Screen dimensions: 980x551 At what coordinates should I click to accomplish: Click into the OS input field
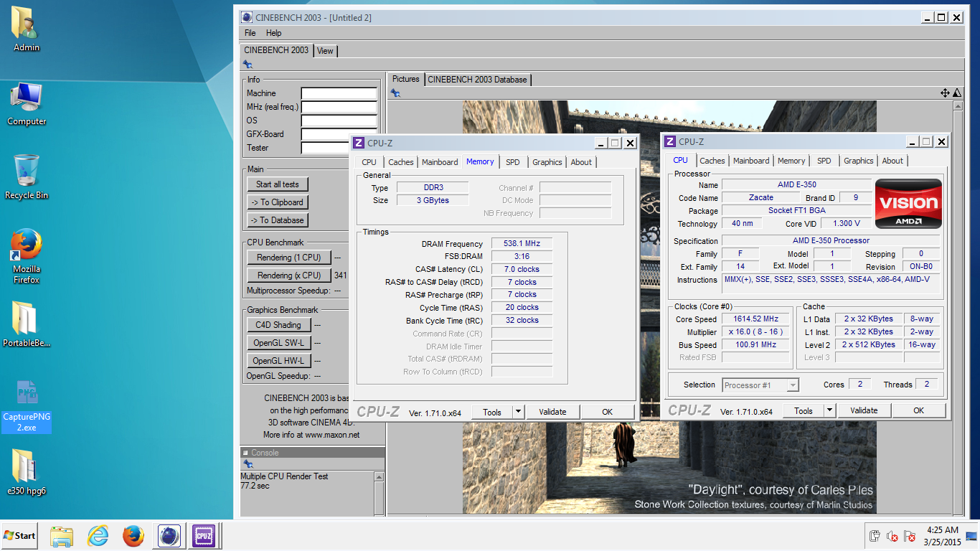click(339, 121)
